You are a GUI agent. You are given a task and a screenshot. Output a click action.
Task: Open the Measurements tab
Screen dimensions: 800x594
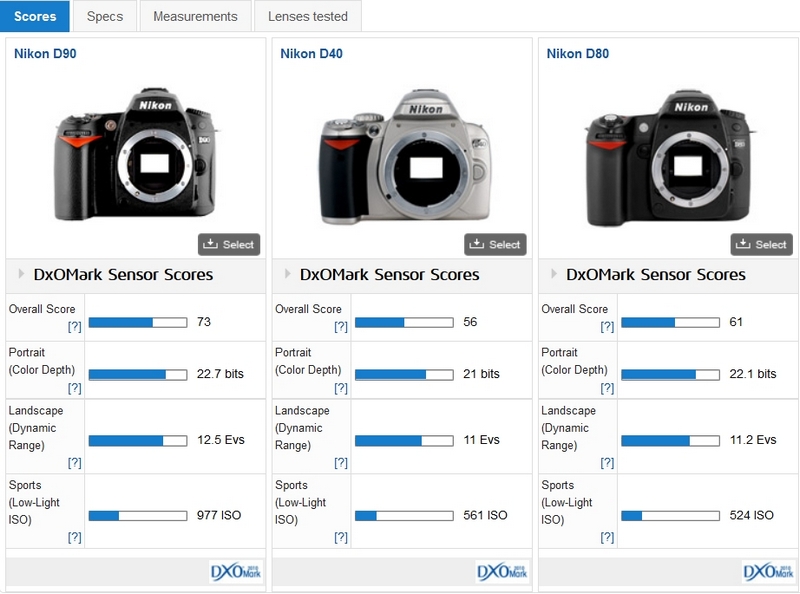tap(195, 16)
